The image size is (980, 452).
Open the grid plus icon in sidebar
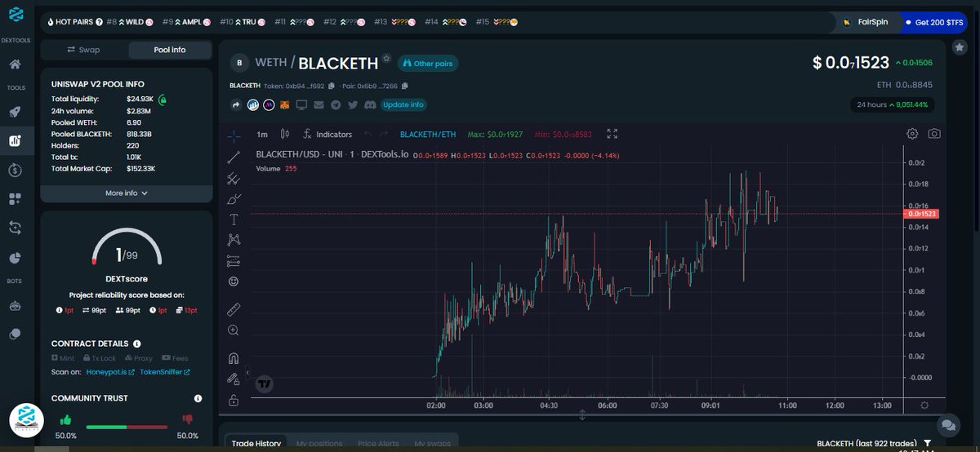(15, 199)
